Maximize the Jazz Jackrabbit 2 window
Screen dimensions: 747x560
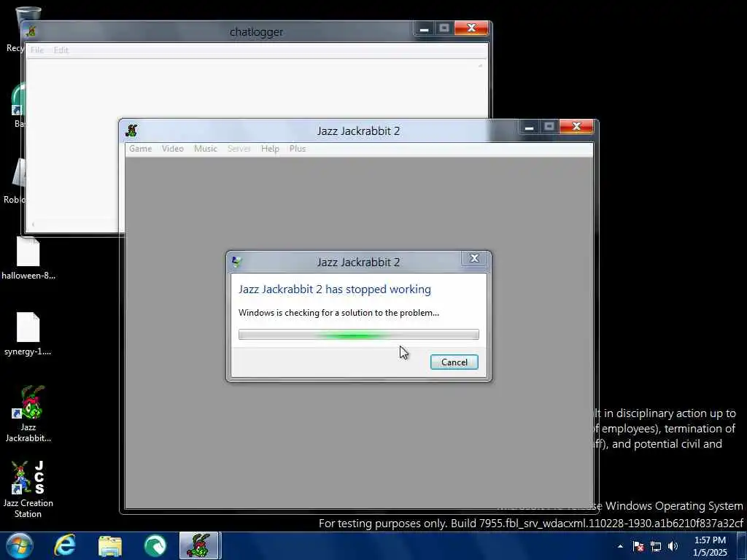click(x=549, y=127)
